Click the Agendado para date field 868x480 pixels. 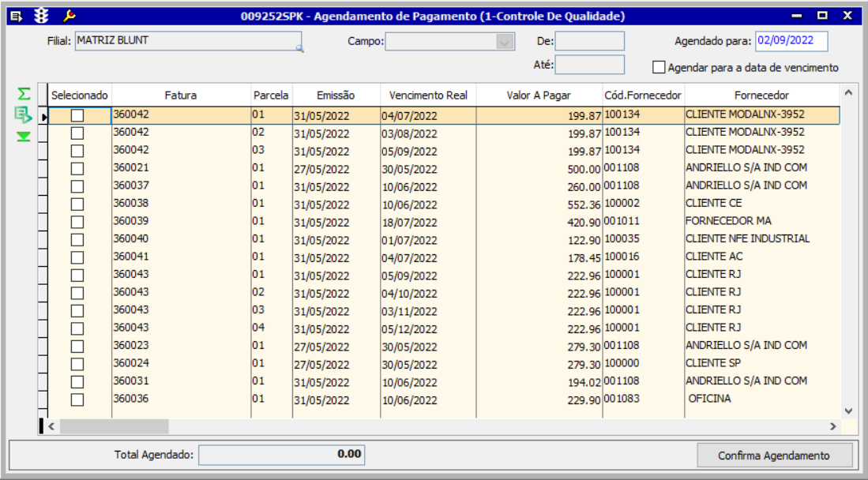click(x=791, y=41)
